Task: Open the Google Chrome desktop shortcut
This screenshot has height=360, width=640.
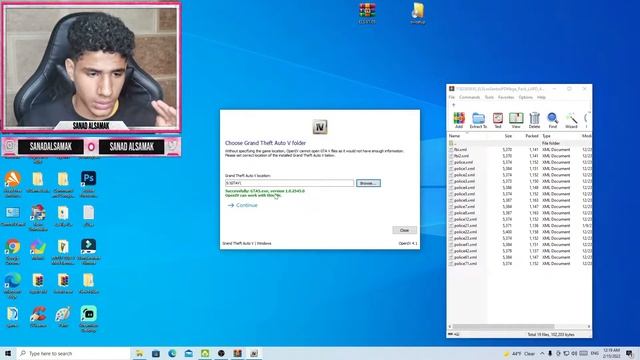Action: [x=13, y=252]
